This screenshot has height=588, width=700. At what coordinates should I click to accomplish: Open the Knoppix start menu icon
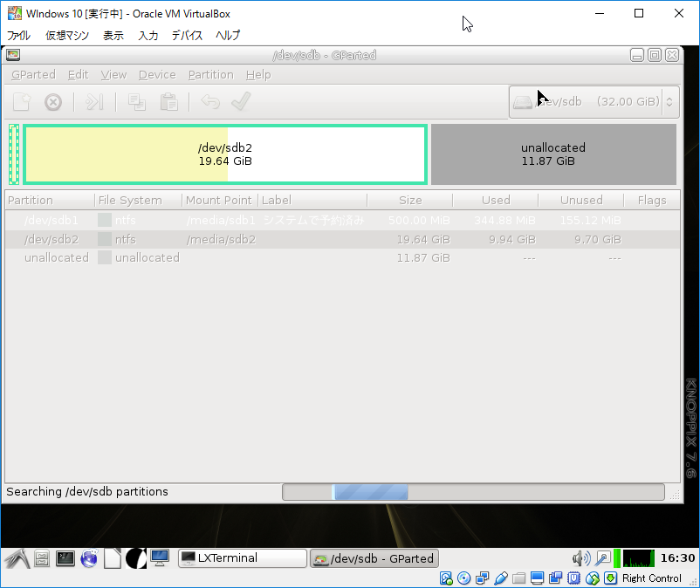click(17, 558)
